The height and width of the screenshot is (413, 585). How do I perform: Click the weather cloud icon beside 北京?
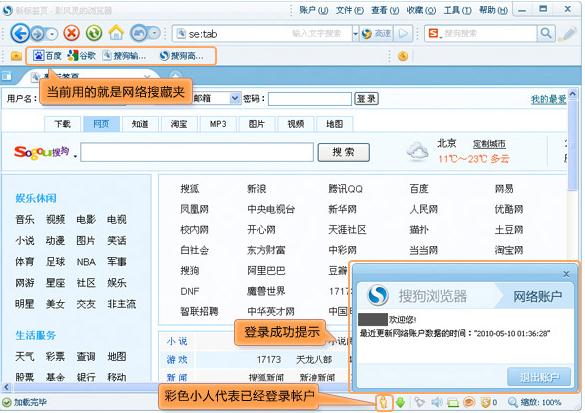coord(417,152)
